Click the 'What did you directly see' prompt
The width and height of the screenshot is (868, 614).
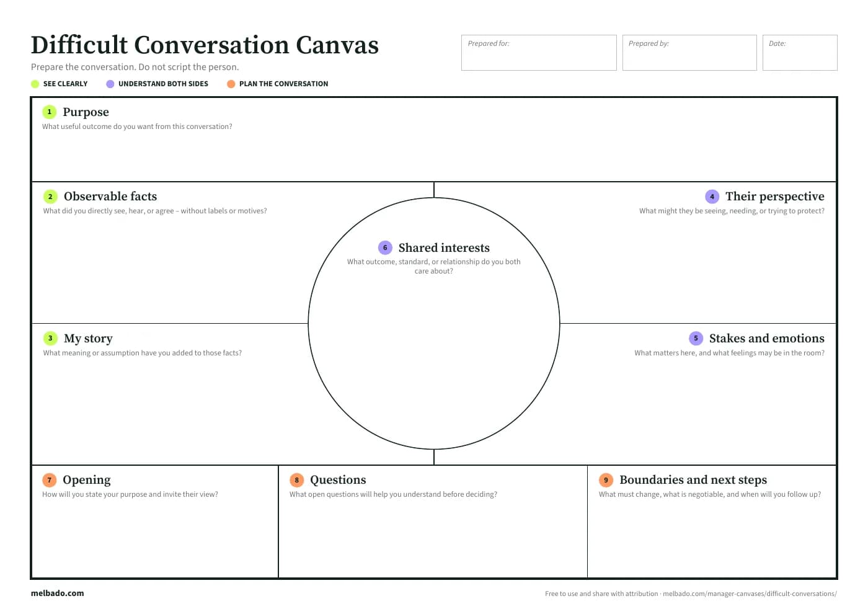(x=155, y=211)
